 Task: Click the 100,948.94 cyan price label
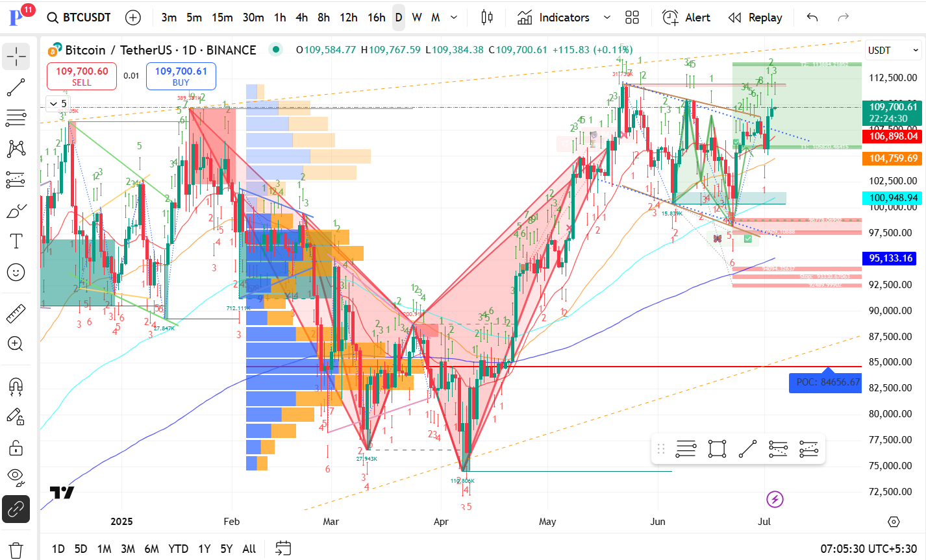894,198
